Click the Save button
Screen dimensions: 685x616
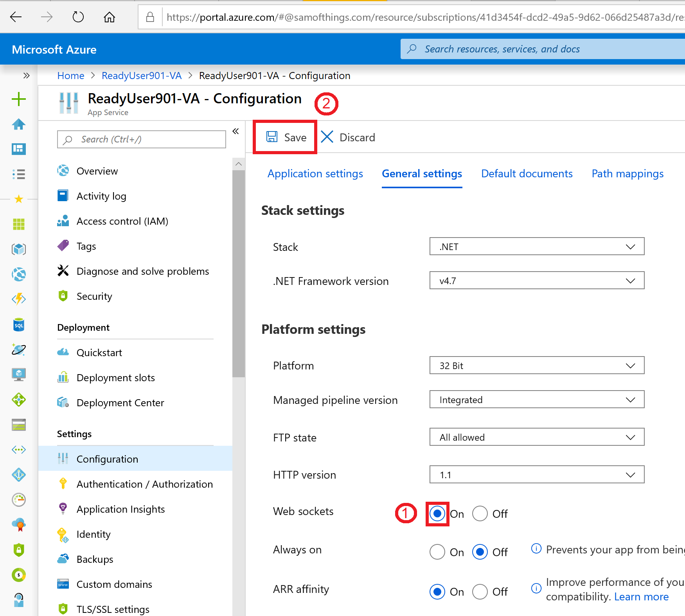point(286,137)
